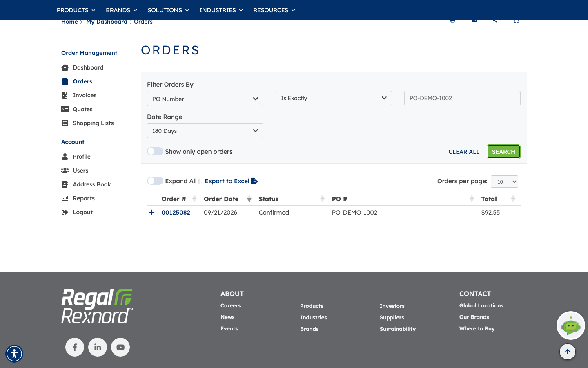Open the Careers footer link
The width and height of the screenshot is (588, 368).
click(231, 305)
